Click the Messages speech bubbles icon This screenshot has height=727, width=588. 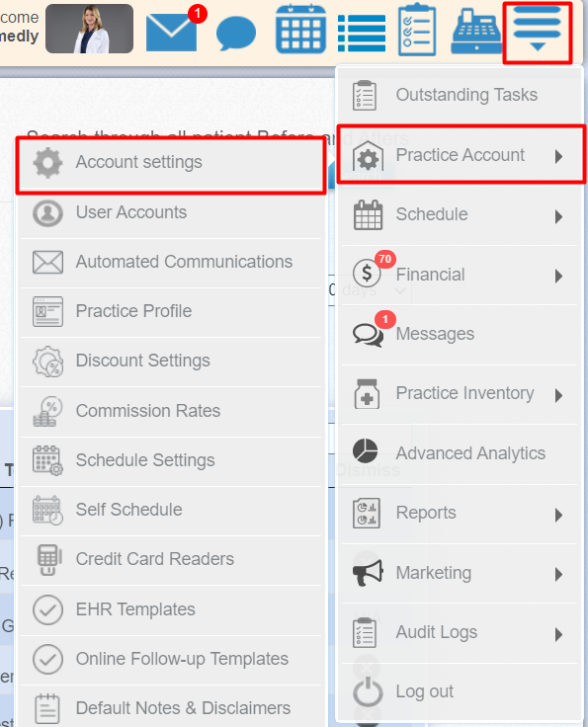point(368,334)
